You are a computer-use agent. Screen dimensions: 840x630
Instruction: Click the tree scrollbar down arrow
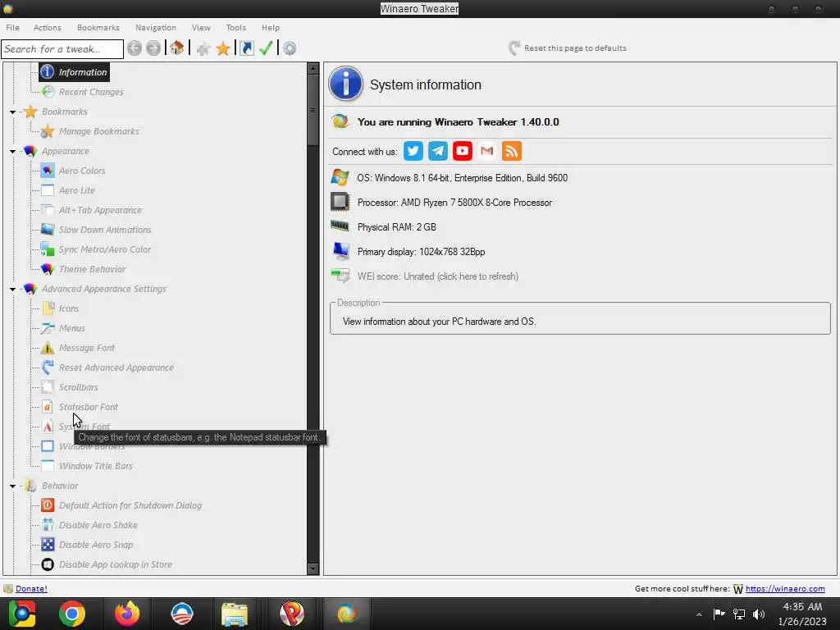pos(313,568)
